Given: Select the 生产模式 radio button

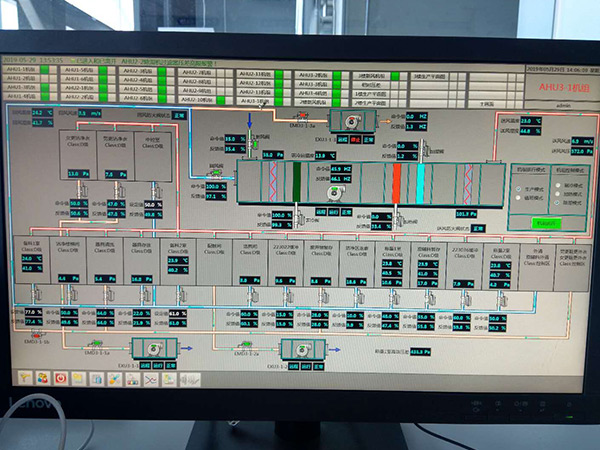Looking at the screenshot, I should tap(518, 189).
